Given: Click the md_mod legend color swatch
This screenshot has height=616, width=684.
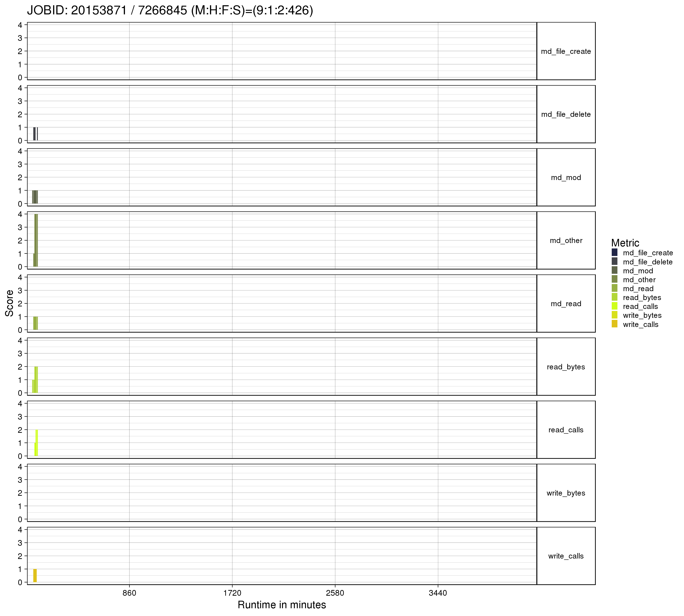Looking at the screenshot, I should (x=615, y=270).
